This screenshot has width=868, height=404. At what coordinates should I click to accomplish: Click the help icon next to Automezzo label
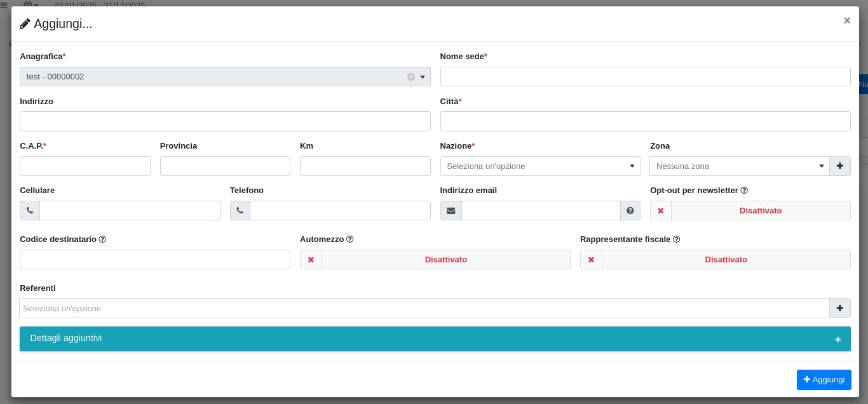349,239
